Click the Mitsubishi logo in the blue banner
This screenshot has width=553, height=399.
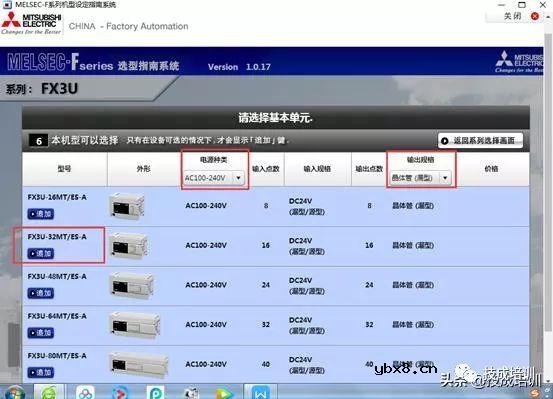pyautogui.click(x=519, y=62)
